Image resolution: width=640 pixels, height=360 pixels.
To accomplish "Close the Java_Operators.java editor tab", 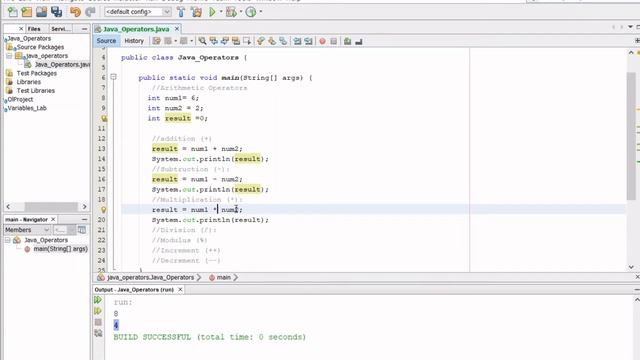I will (177, 29).
